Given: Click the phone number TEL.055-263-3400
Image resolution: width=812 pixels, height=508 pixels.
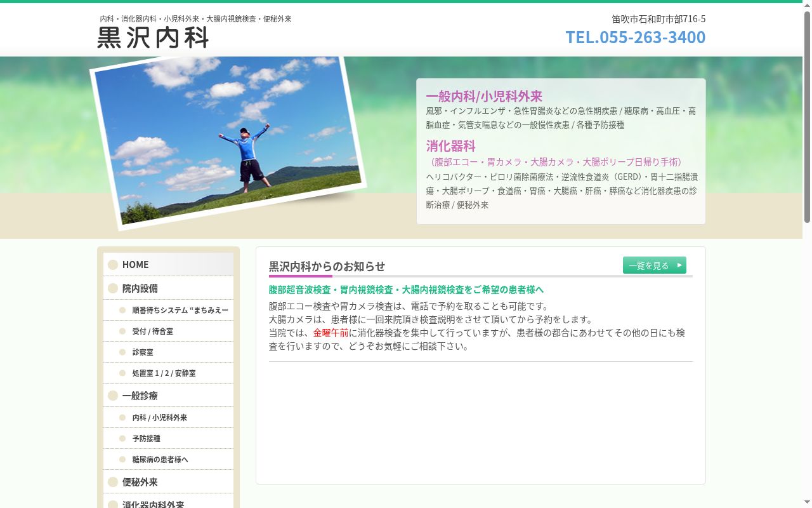Looking at the screenshot, I should (636, 37).
